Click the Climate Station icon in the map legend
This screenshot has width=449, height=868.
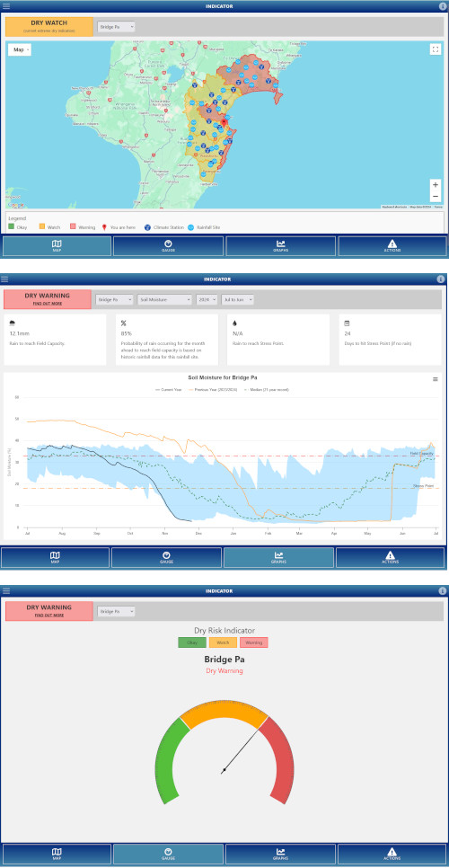click(147, 227)
